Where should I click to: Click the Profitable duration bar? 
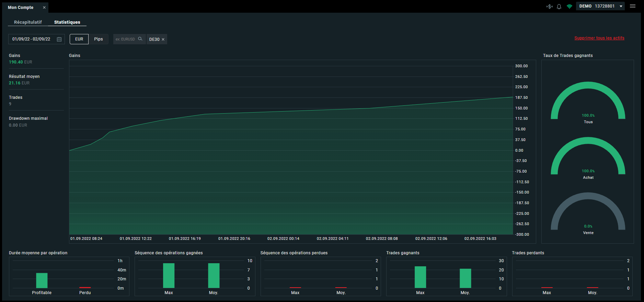coord(42,280)
